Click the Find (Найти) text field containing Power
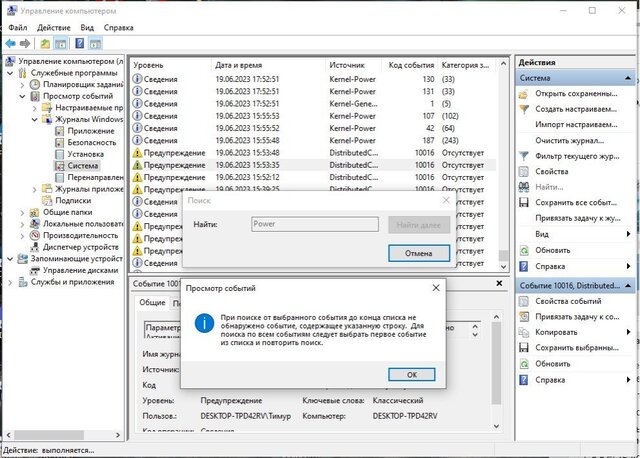 coord(314,225)
